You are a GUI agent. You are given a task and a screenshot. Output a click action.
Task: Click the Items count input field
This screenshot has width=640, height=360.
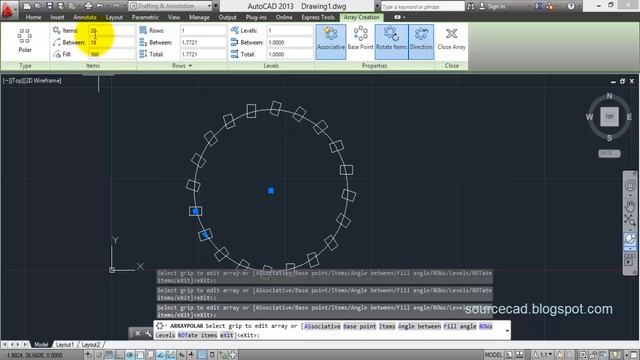pyautogui.click(x=111, y=31)
